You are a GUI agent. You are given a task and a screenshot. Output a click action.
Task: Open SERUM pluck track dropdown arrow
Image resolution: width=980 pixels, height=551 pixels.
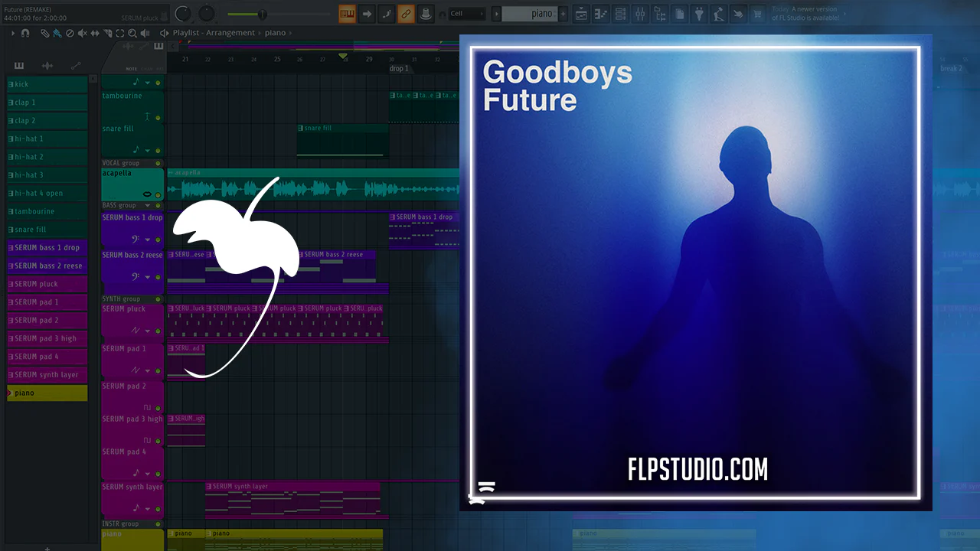148,331
